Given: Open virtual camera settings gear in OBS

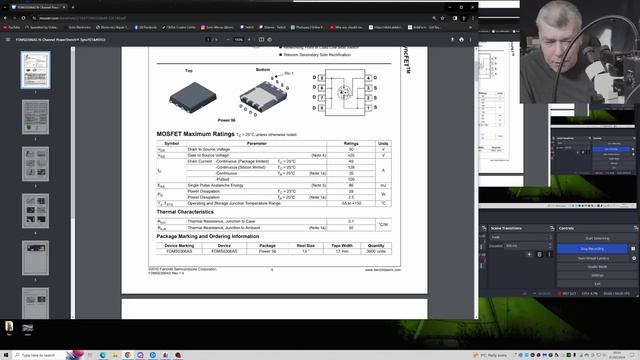Looking at the screenshot, I should (x=634, y=258).
